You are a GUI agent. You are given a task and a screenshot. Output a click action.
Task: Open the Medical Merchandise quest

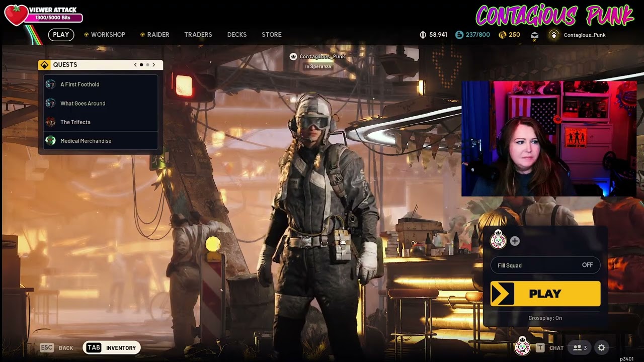click(101, 141)
